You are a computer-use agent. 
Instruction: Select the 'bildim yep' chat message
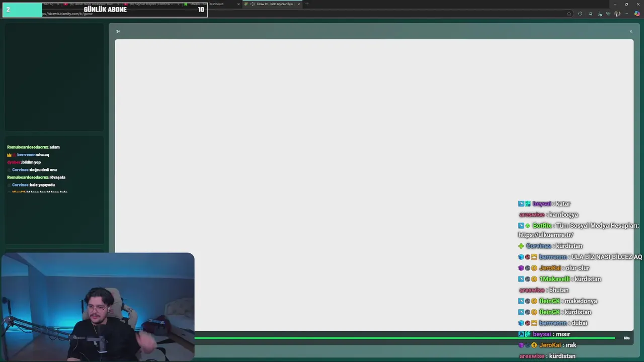(24, 162)
